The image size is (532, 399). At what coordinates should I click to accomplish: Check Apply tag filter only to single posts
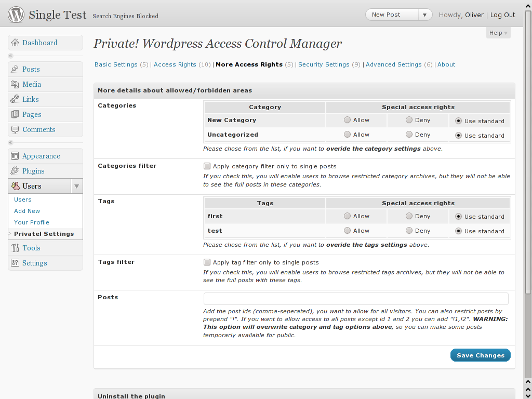(207, 262)
